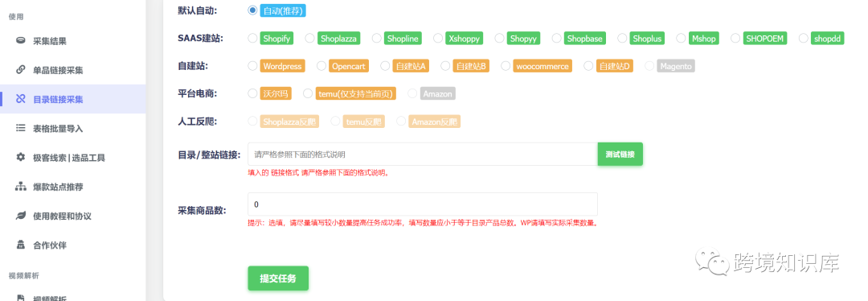This screenshot has height=301, width=868.
Task: Click the 爆款站点推荐 sitemap icon
Action: [20, 186]
